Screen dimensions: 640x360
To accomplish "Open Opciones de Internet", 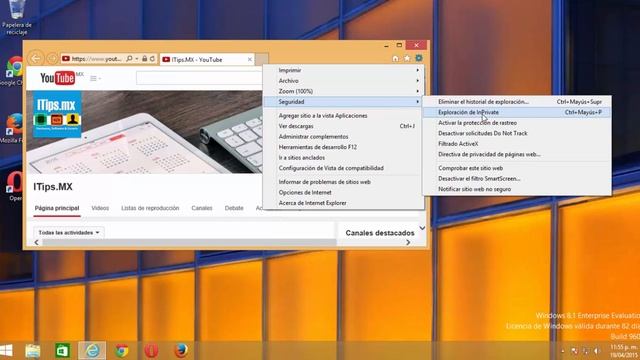I will 344,193.
